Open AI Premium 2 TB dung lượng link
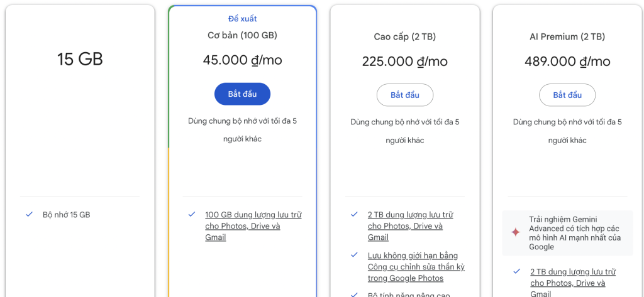This screenshot has width=644, height=297. coord(573,283)
